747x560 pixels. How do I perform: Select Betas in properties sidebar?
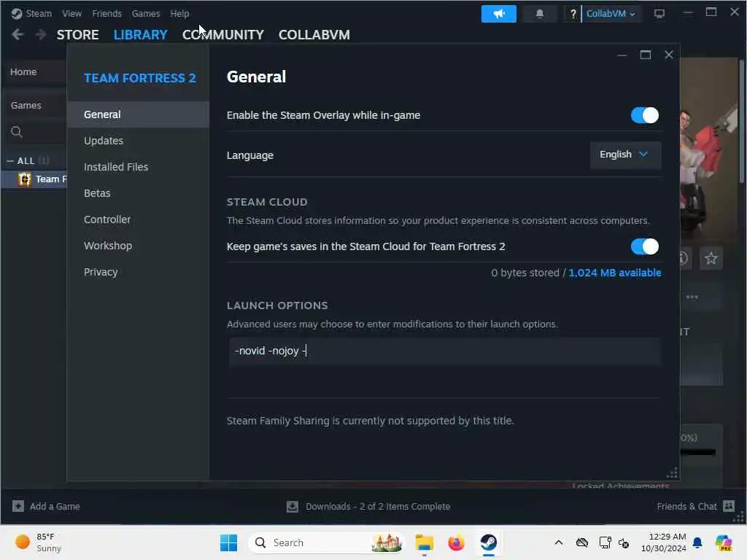point(138,192)
